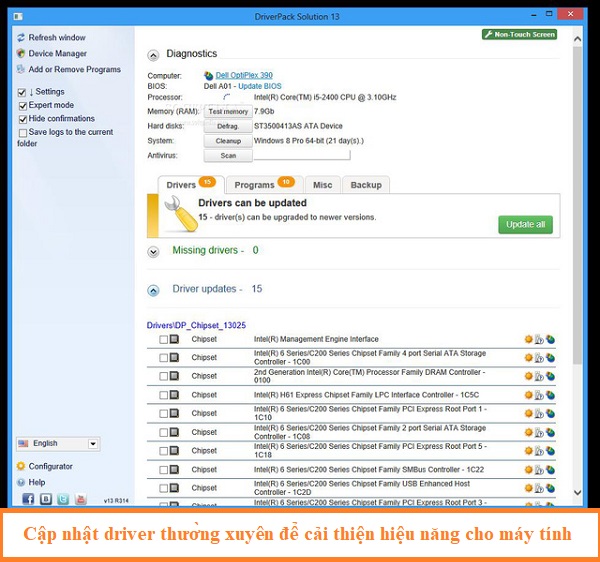This screenshot has width=600, height=562.
Task: Expand the Missing drivers section
Action: [153, 251]
